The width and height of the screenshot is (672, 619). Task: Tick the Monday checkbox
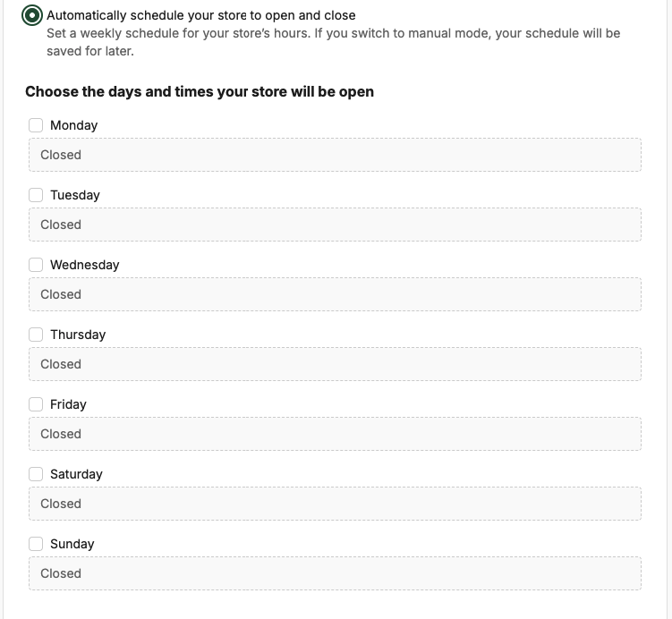(x=36, y=125)
